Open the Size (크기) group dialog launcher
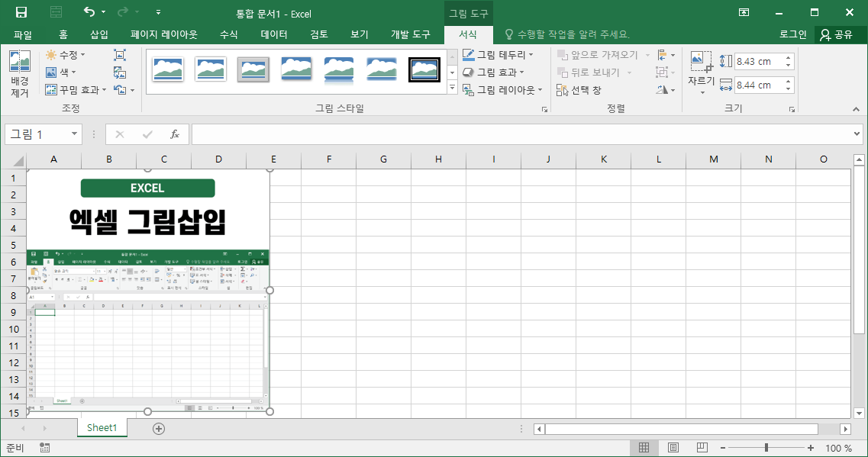 pos(792,110)
